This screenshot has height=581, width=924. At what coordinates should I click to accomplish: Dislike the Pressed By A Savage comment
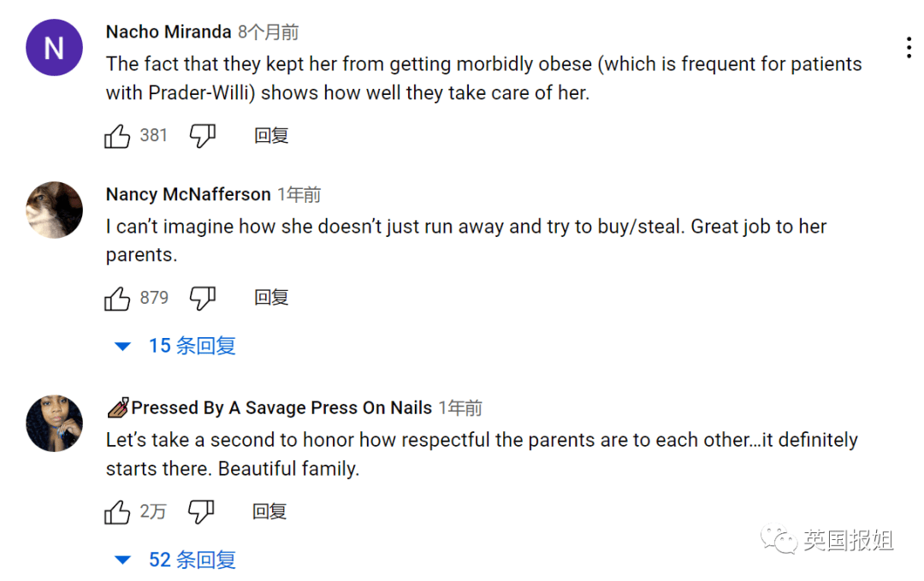202,513
